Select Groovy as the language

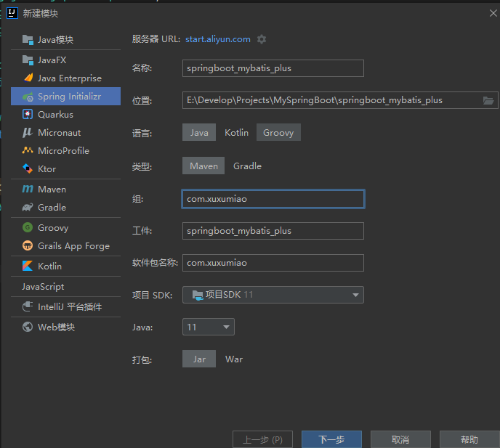point(278,132)
